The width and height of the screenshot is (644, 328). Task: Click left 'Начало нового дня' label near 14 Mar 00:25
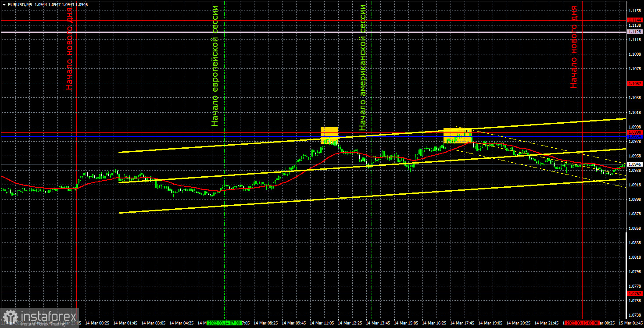coord(69,48)
